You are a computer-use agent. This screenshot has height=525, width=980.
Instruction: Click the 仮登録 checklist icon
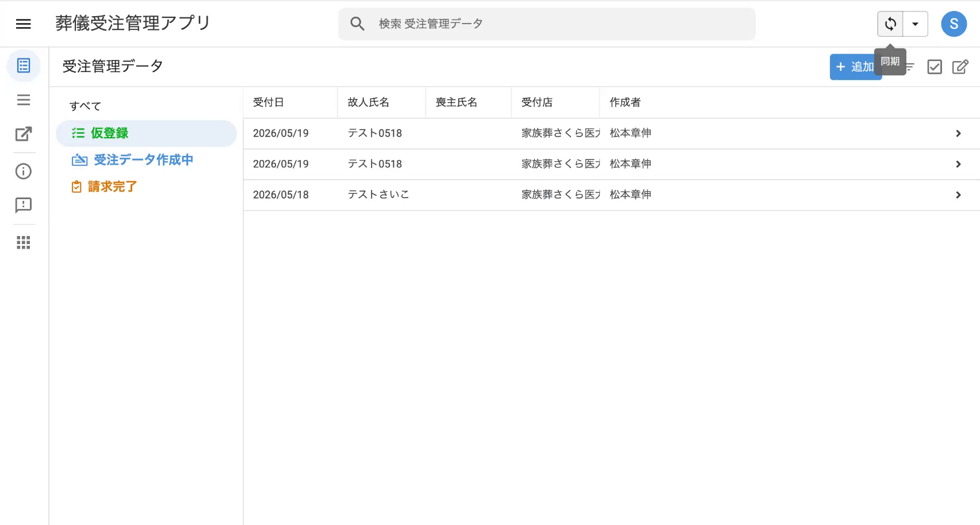[78, 133]
